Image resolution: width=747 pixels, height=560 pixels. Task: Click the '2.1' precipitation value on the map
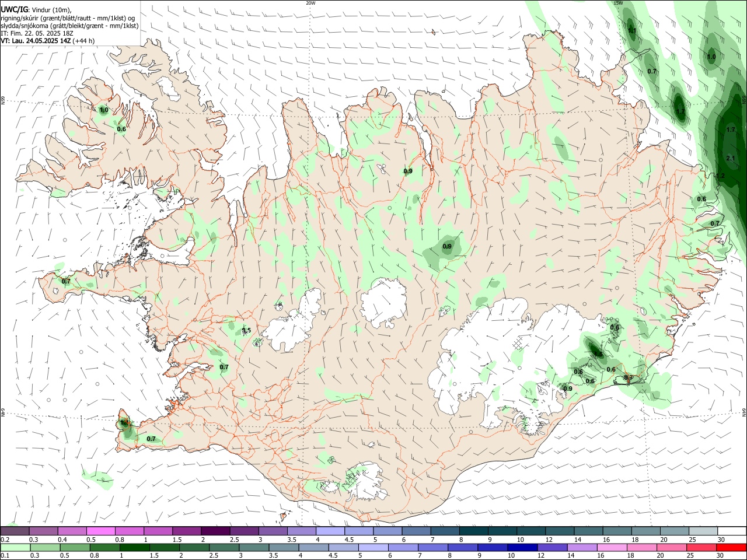point(731,158)
